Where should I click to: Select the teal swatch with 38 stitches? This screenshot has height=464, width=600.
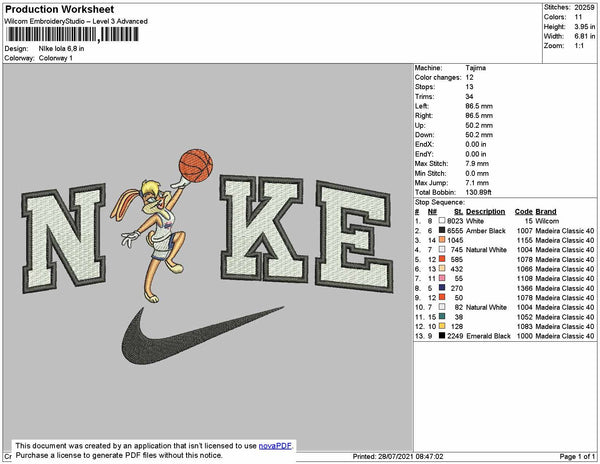442,316
